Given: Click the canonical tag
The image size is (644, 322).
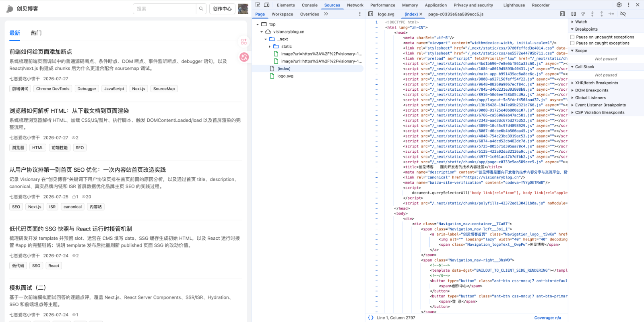Looking at the screenshot, I should pos(72,207).
